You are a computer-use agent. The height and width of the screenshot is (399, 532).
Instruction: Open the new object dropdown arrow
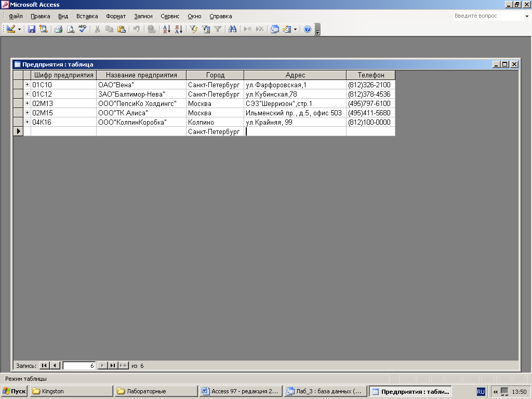tap(295, 30)
